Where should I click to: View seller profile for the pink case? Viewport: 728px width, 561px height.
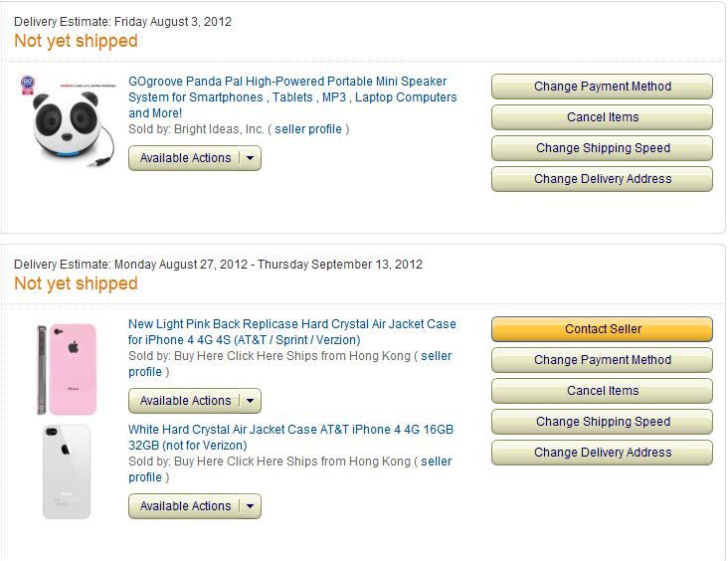click(x=436, y=356)
